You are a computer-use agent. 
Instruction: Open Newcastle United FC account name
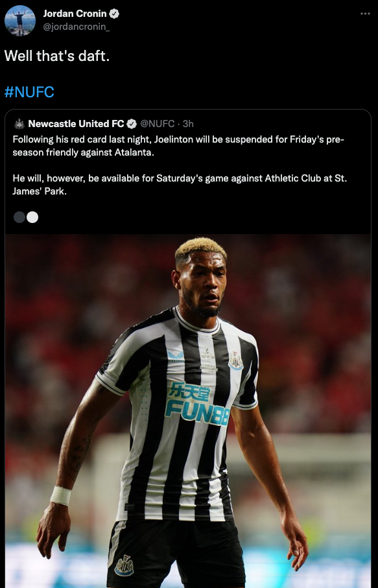(76, 124)
